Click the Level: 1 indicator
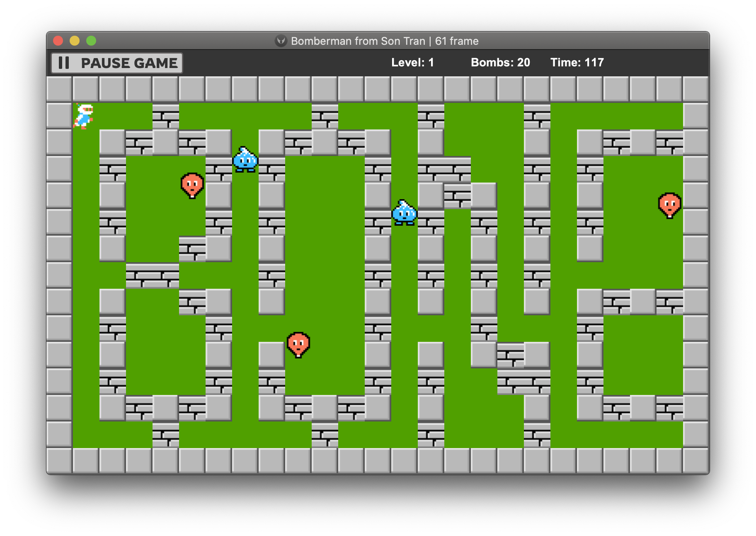The height and width of the screenshot is (536, 756). point(412,63)
